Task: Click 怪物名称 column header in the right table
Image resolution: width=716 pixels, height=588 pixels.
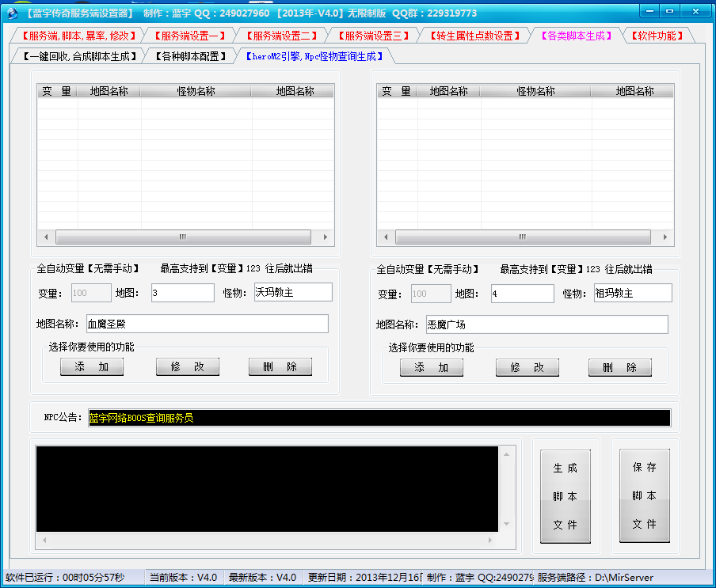Action: [x=535, y=91]
